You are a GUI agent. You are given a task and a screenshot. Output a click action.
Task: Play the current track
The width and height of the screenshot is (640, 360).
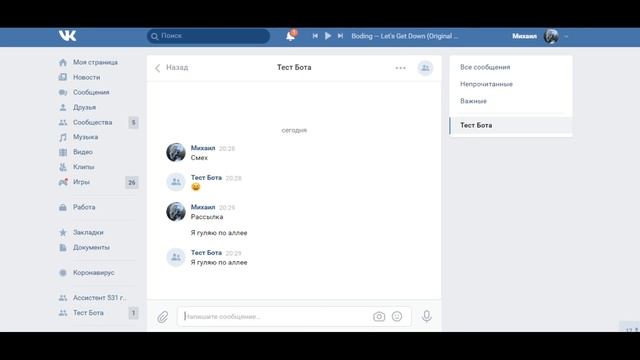pos(328,36)
